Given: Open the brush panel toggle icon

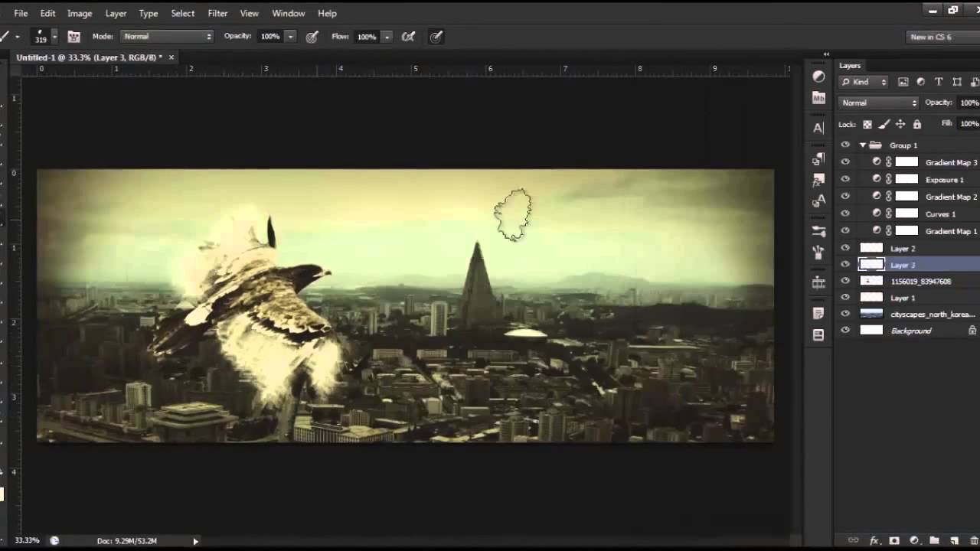Looking at the screenshot, I should pyautogui.click(x=73, y=37).
